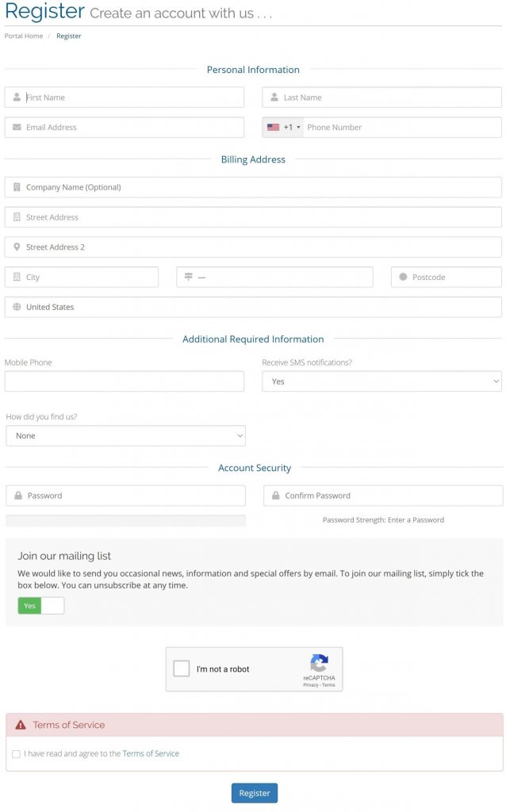Click the padlock icon in Password field

[x=18, y=496]
